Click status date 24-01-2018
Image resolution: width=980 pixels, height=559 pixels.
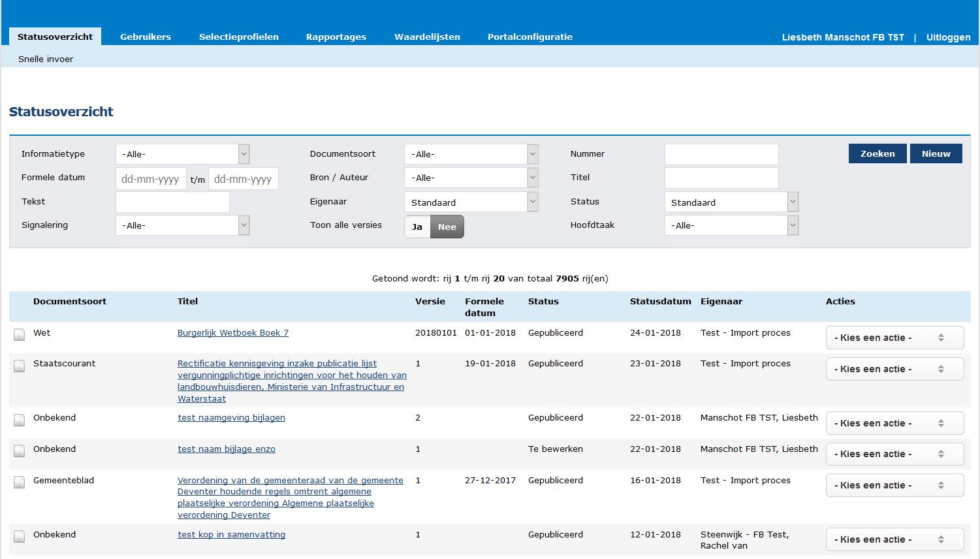[656, 332]
